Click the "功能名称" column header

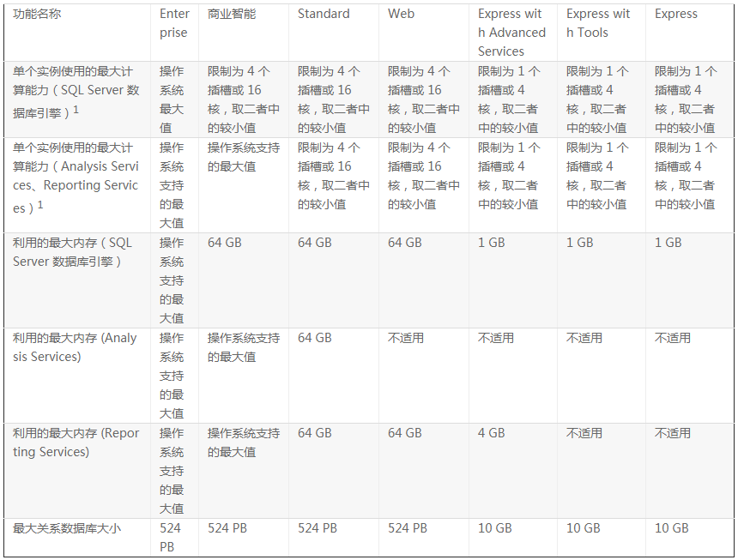pos(37,14)
